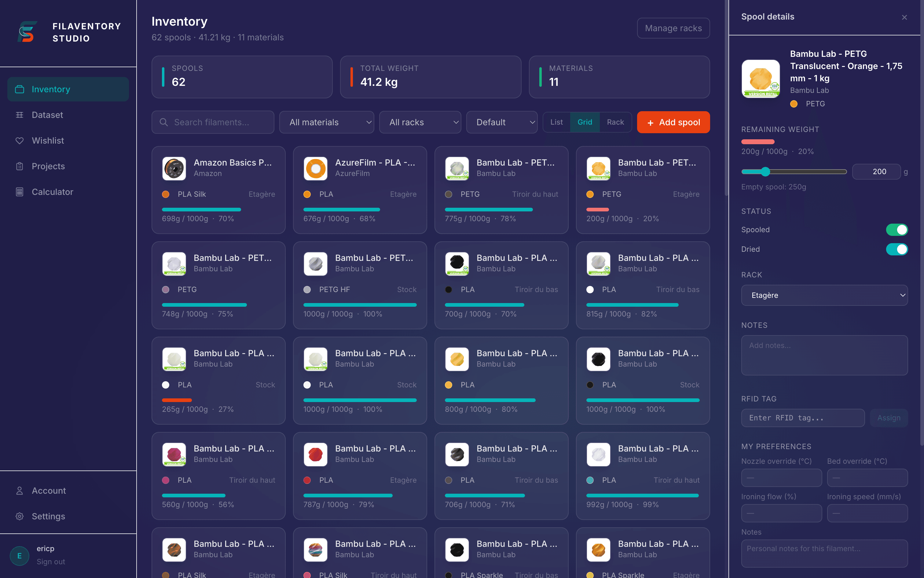
Task: Click the Settings gear icon
Action: (x=20, y=516)
